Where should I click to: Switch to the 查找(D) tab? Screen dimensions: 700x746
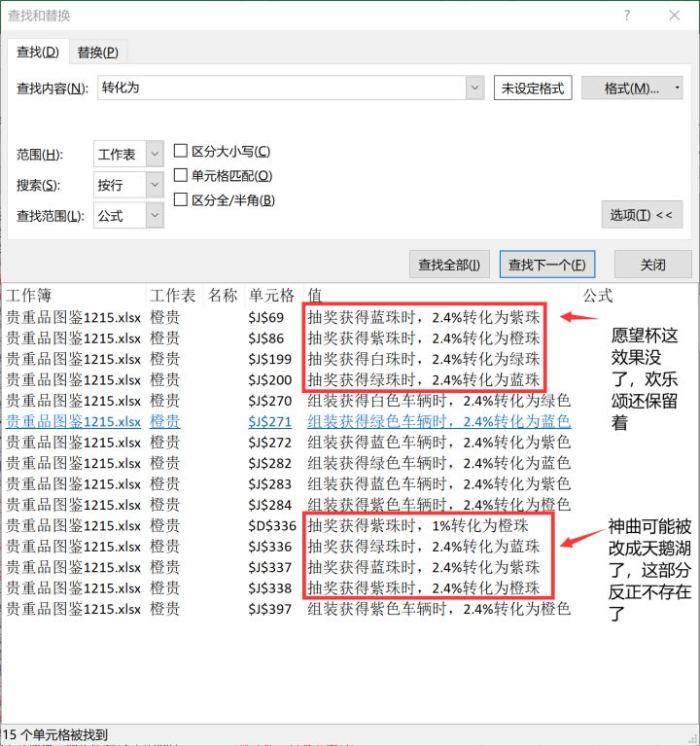(x=38, y=52)
